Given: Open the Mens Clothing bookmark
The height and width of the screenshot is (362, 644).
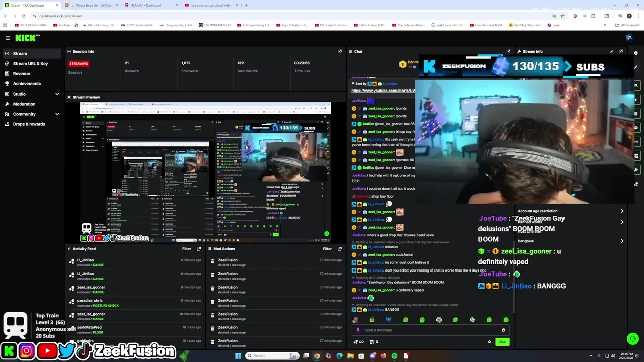Looking at the screenshot, I should pyautogui.click(x=99, y=25).
